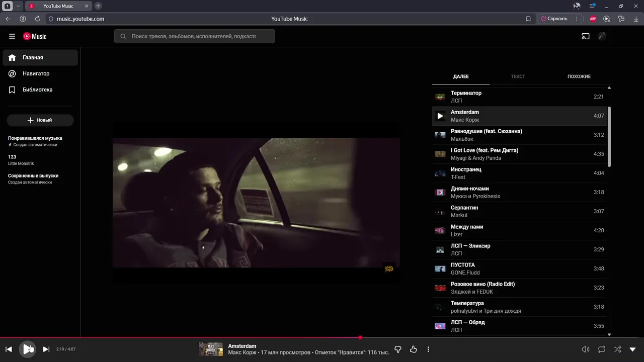The image size is (644, 362).
Task: Click the address bar music.youtube.com
Action: pos(80,19)
